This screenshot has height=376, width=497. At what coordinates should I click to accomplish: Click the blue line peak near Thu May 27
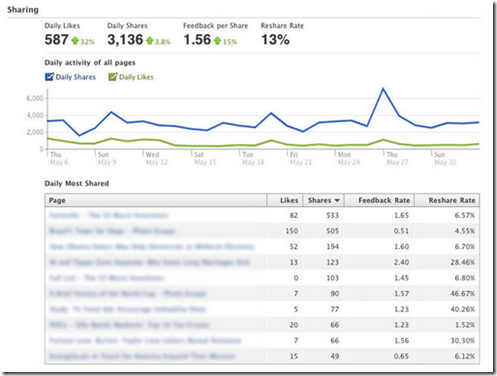[x=383, y=89]
